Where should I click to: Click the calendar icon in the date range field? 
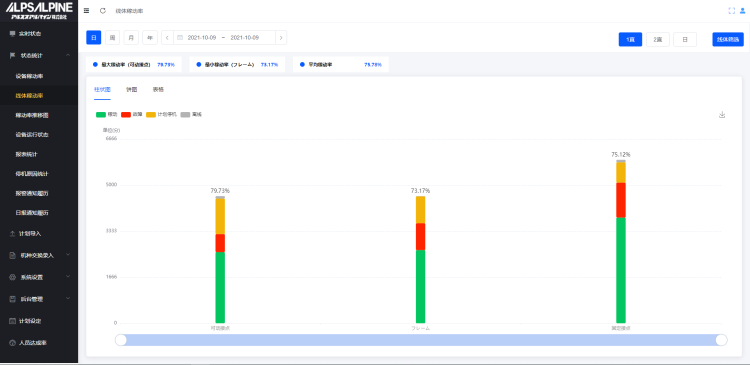180,37
